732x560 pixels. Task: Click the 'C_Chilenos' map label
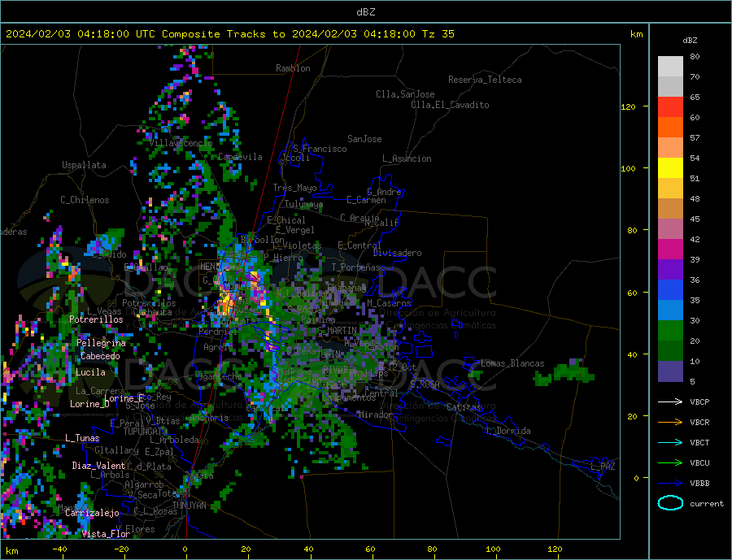pyautogui.click(x=85, y=200)
